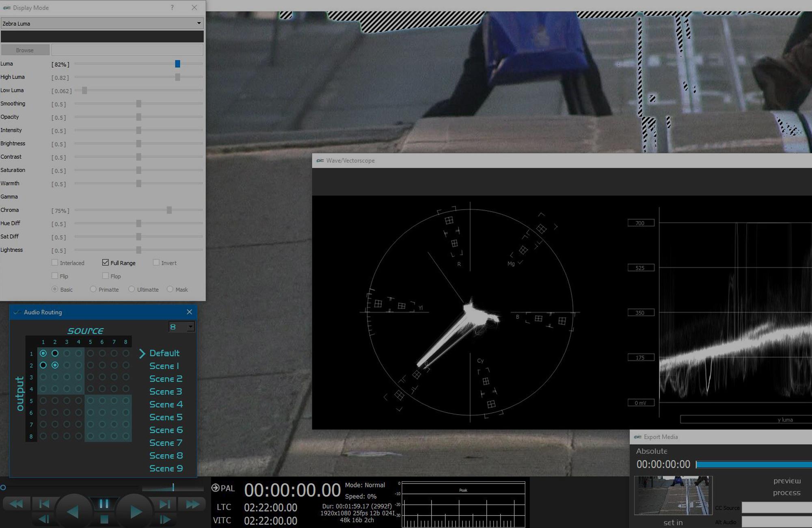Viewport: 812px width, 528px height.
Task: Open the Zebra Luma display mode dropdown
Action: [102, 23]
